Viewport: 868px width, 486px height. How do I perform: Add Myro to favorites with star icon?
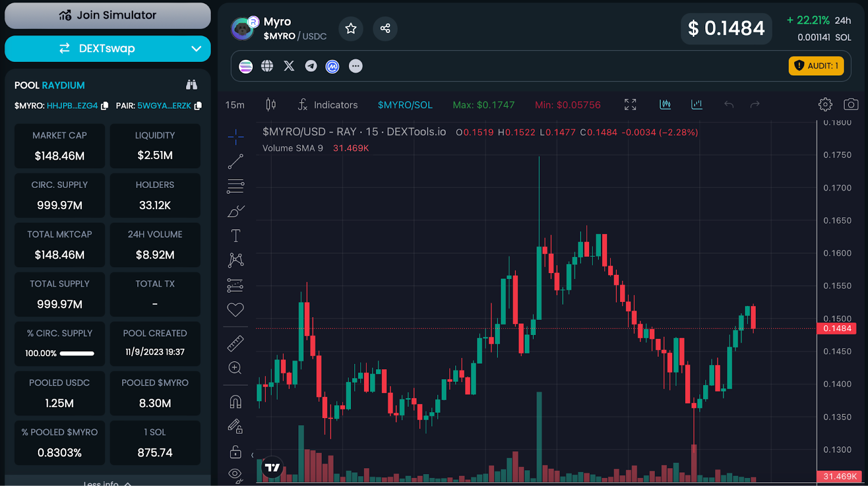[351, 28]
